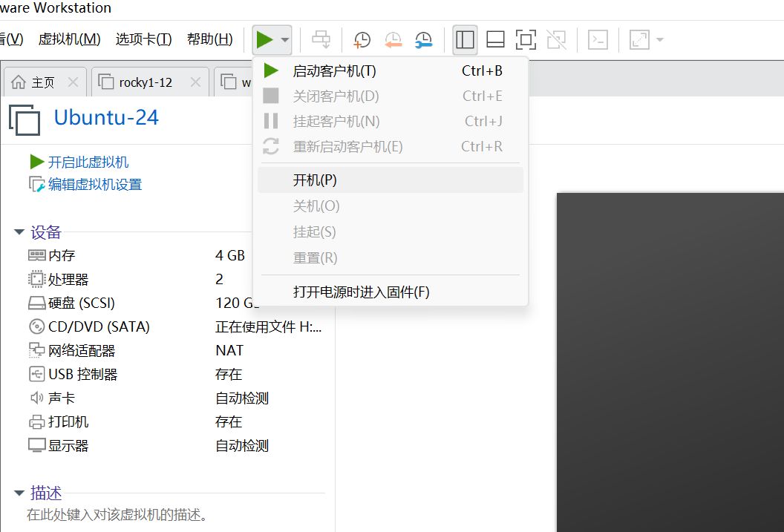Enter full screen mode icon
784x532 pixels.
[x=526, y=39]
